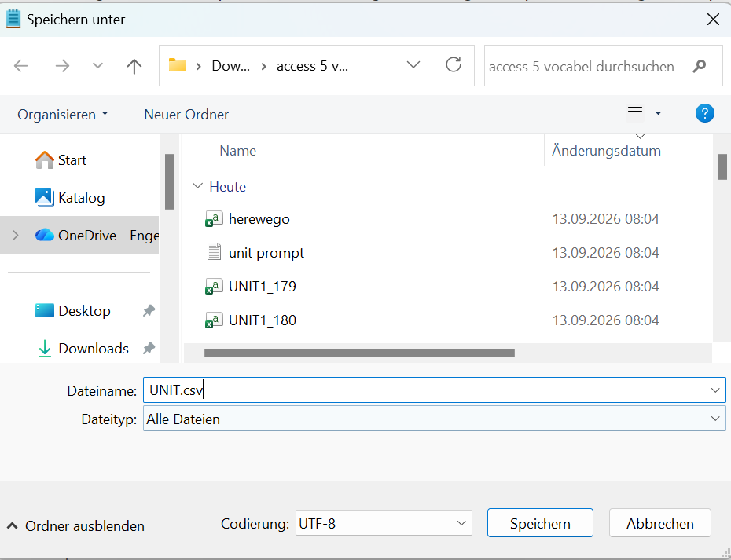Viewport: 731px width, 560px height.
Task: Click the pin icon beside Downloads
Action: coord(149,349)
